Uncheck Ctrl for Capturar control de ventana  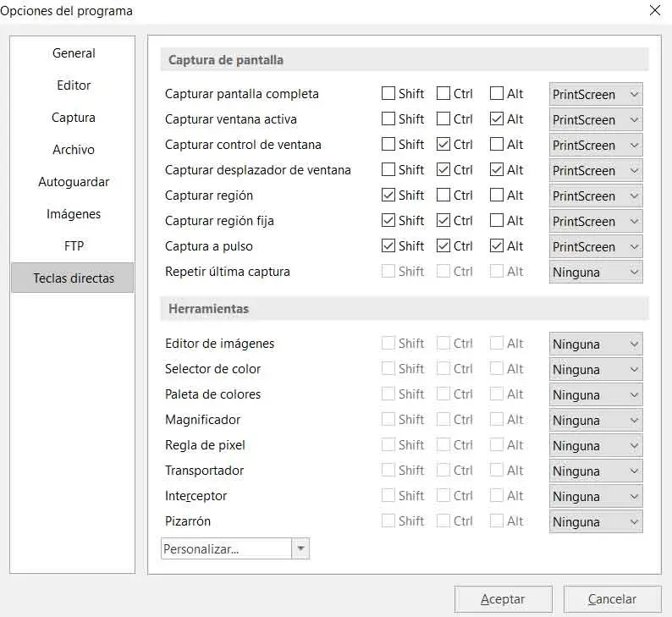coord(443,145)
